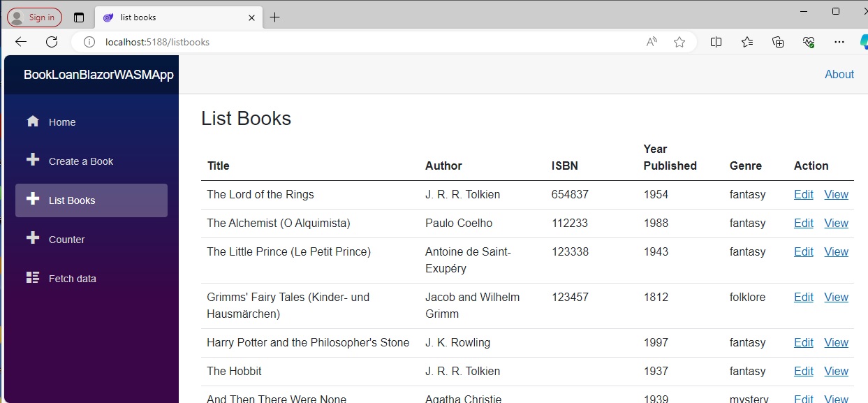Open browser Settings and more menu
Image resolution: width=868 pixels, height=403 pixels.
pyautogui.click(x=839, y=42)
